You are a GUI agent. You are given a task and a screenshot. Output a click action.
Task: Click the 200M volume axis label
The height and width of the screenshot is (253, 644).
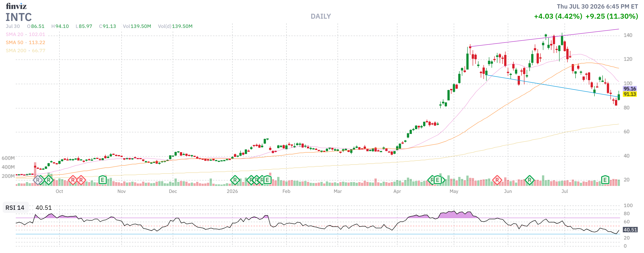(8, 176)
